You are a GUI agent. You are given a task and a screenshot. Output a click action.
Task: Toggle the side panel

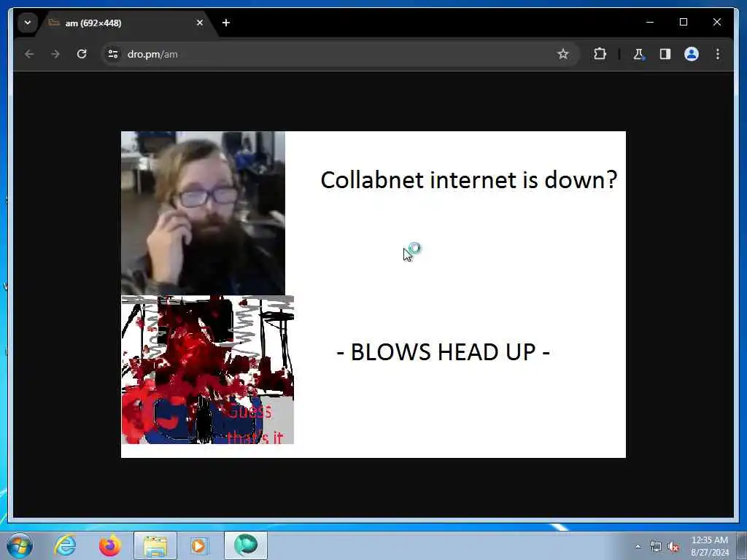pos(665,54)
